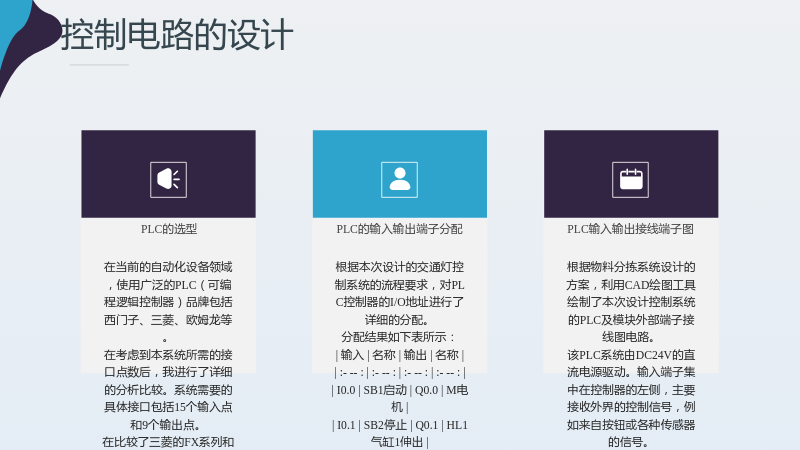800x450 pixels.
Task: Click the text about 15个输入点 and 9个输出点
Action: [x=168, y=390]
